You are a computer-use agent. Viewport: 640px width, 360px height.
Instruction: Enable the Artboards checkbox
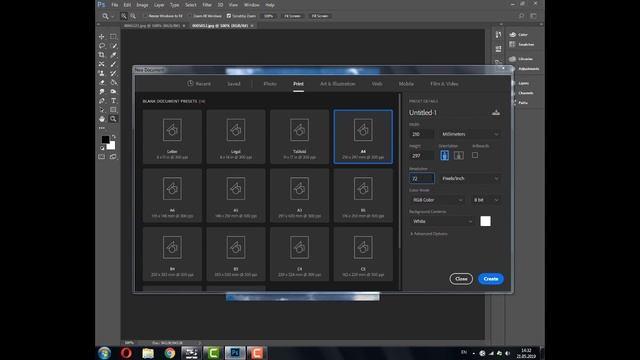[x=475, y=155]
